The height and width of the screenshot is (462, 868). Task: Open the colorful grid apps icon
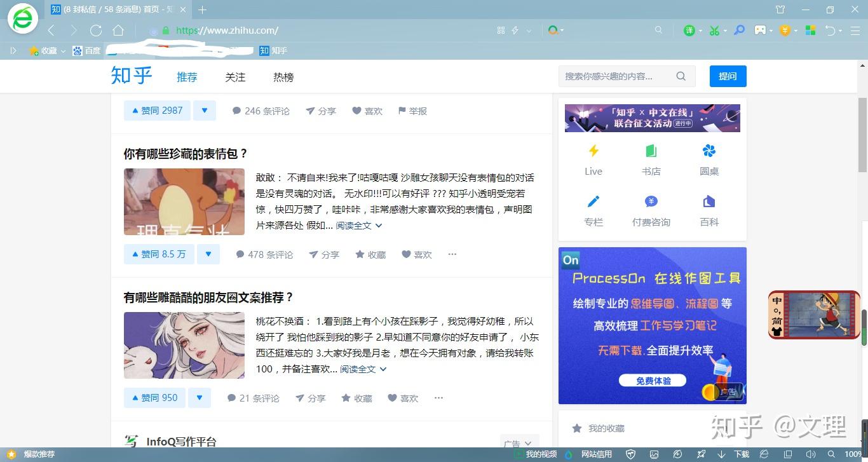[x=810, y=31]
